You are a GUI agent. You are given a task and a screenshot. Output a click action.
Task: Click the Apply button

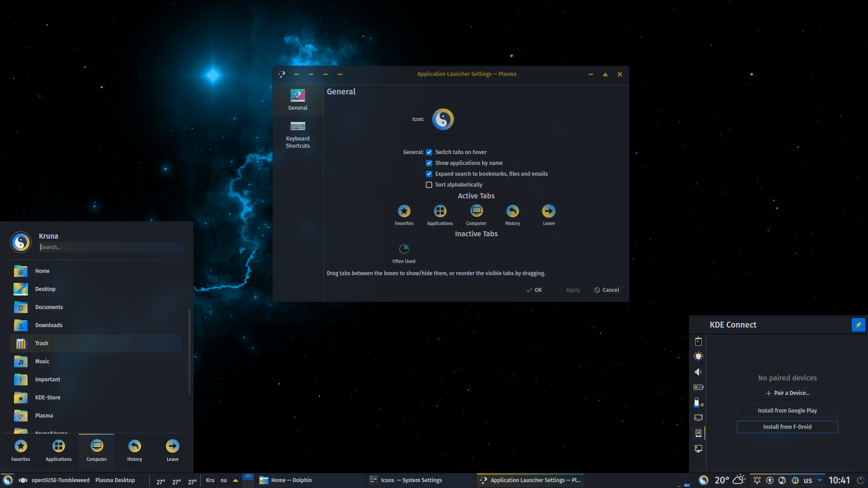(x=568, y=290)
